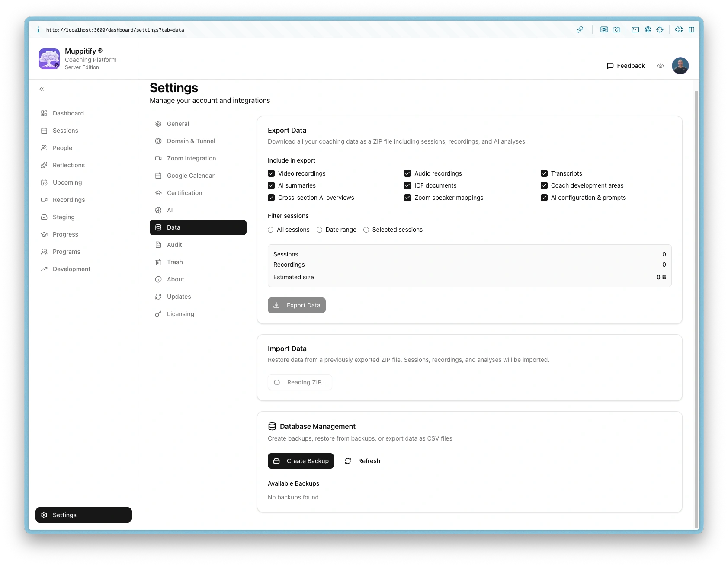The width and height of the screenshot is (728, 566).
Task: Open the Zoom Integration settings tab
Action: coord(191,158)
